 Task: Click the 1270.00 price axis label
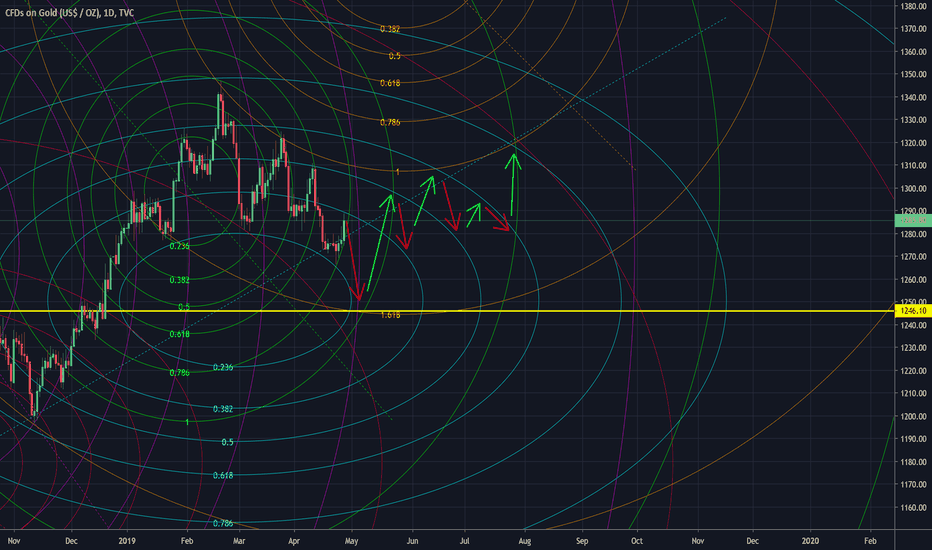[x=914, y=257]
